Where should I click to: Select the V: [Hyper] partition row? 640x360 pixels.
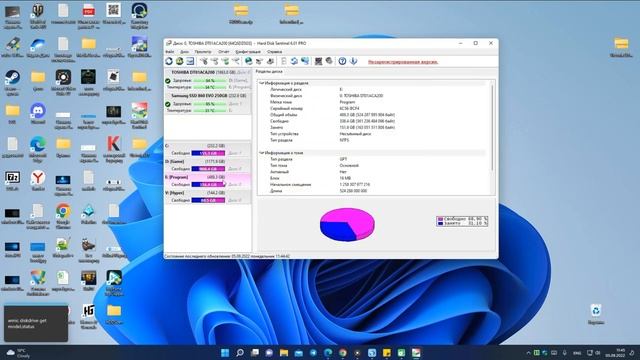coord(208,196)
